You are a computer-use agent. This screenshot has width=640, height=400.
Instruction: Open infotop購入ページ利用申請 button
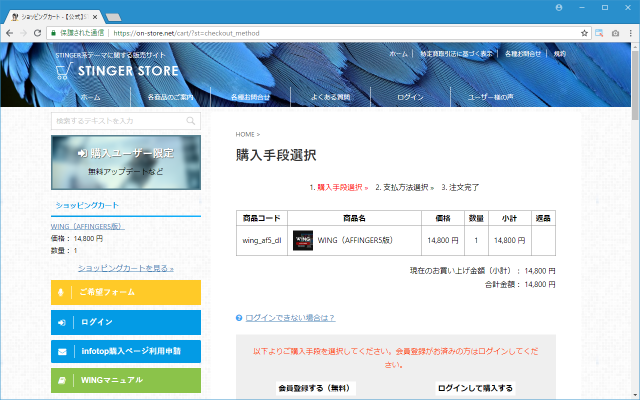click(x=126, y=351)
